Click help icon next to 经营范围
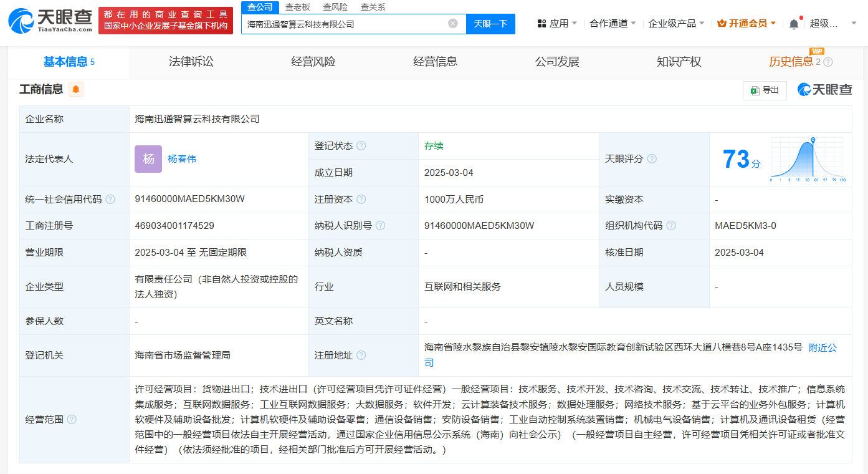This screenshot has width=868, height=474. click(72, 420)
